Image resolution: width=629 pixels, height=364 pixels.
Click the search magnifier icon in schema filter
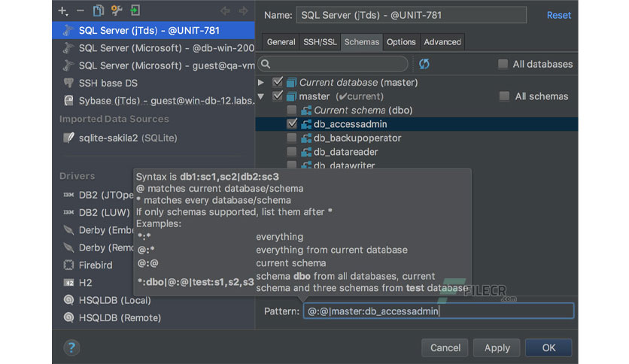[266, 64]
